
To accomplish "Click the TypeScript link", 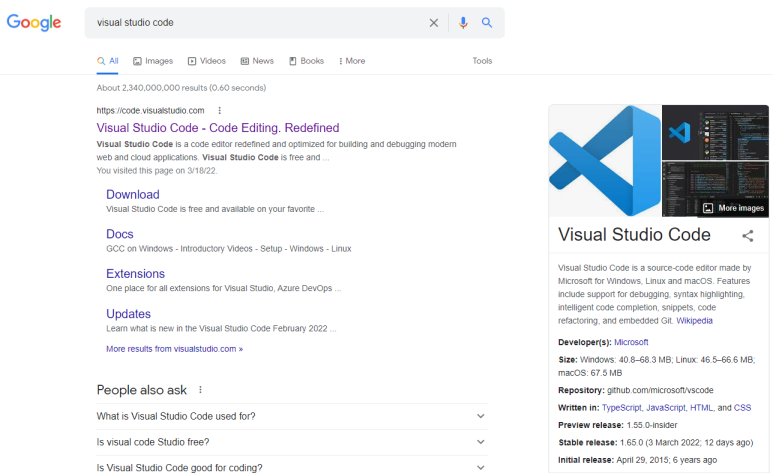I will pos(622,408).
